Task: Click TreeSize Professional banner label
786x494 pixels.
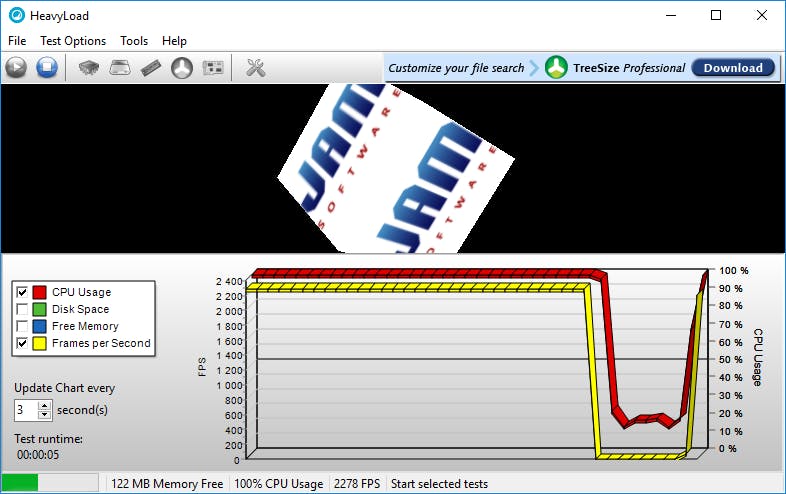Action: [x=629, y=68]
